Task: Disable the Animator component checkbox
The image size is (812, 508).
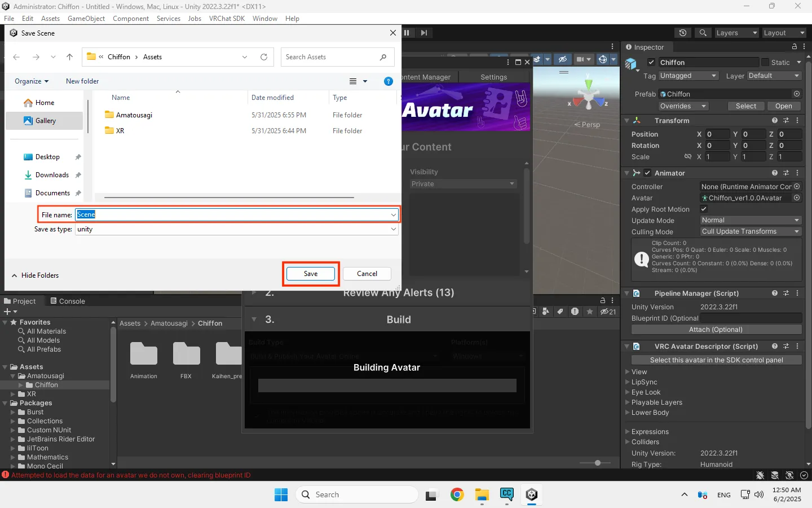Action: (x=647, y=173)
